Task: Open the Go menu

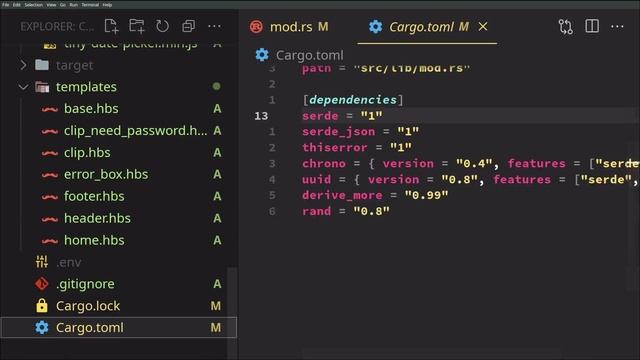Action: (x=63, y=5)
